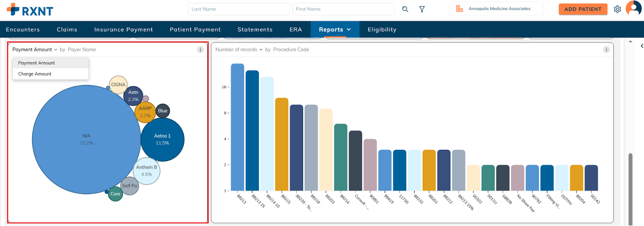Viewport: 644px width, 226px height.
Task: Click info icon on Procedure Code chart
Action: [x=606, y=50]
